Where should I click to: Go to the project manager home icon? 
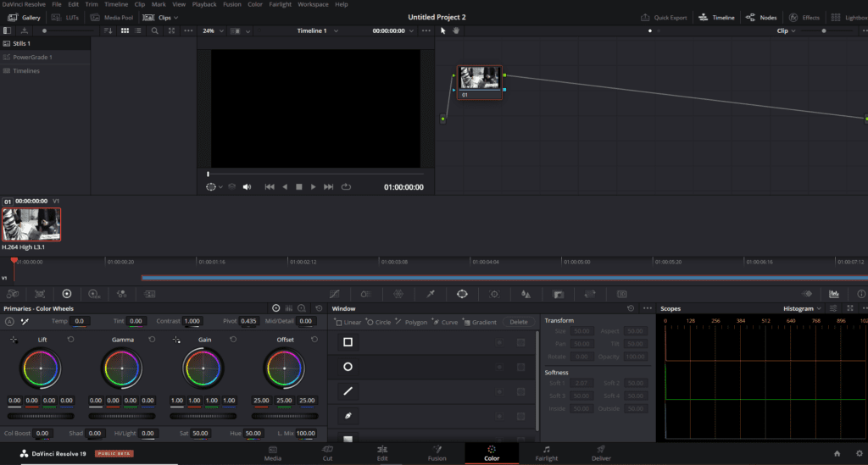pyautogui.click(x=837, y=453)
